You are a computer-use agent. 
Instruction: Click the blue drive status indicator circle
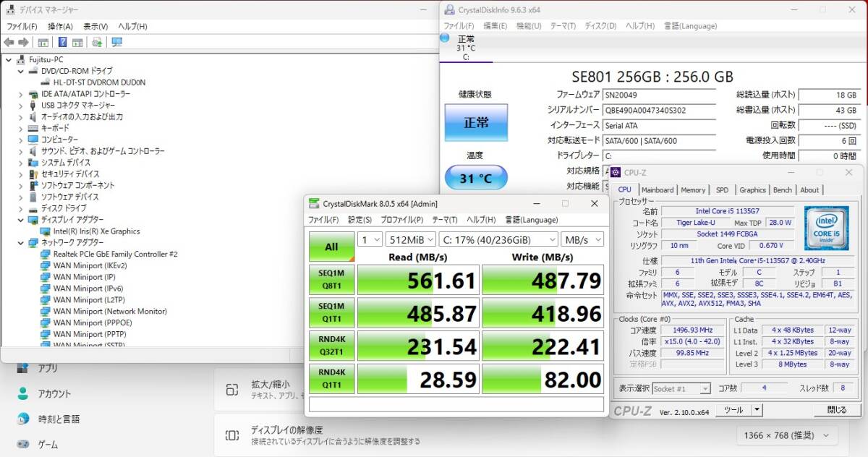click(444, 37)
